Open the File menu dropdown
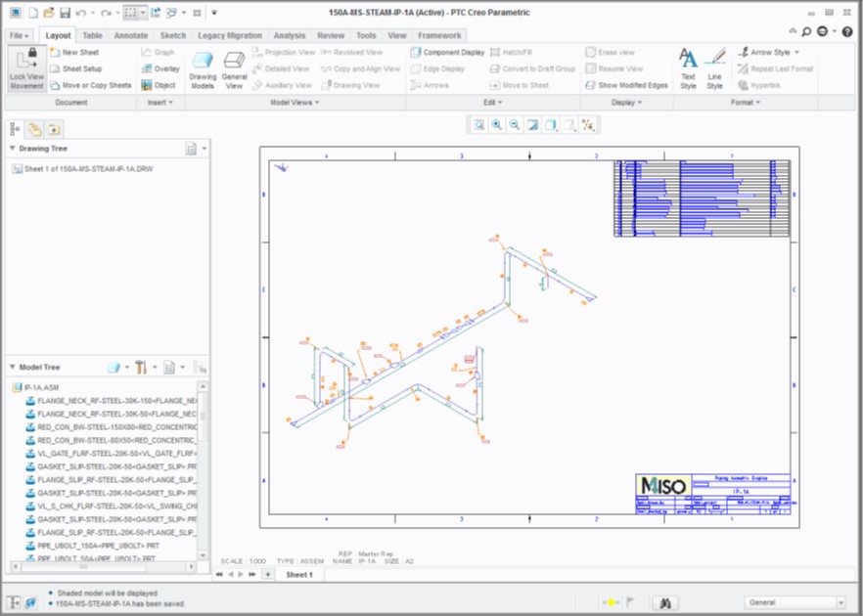Screen dimensions: 863x616 tap(19, 35)
